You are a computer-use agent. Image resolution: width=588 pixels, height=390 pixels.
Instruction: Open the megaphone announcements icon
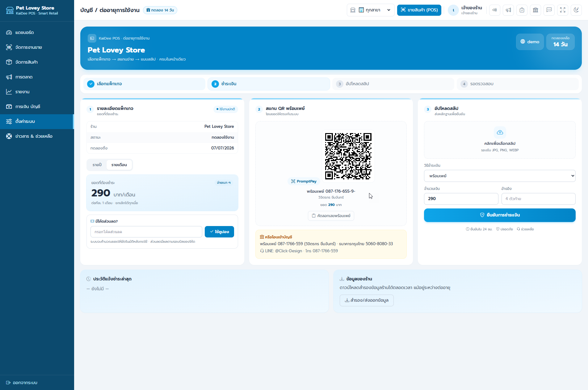click(x=508, y=10)
